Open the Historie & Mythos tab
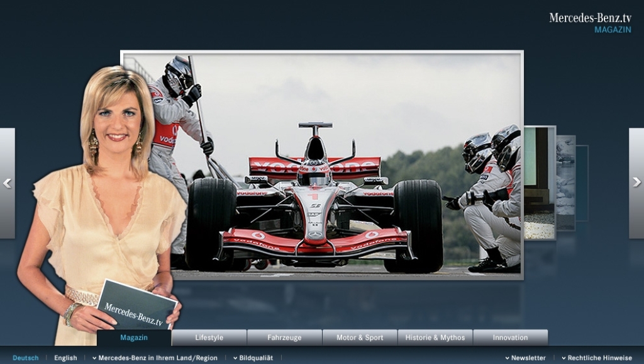The height and width of the screenshot is (364, 644). point(435,338)
